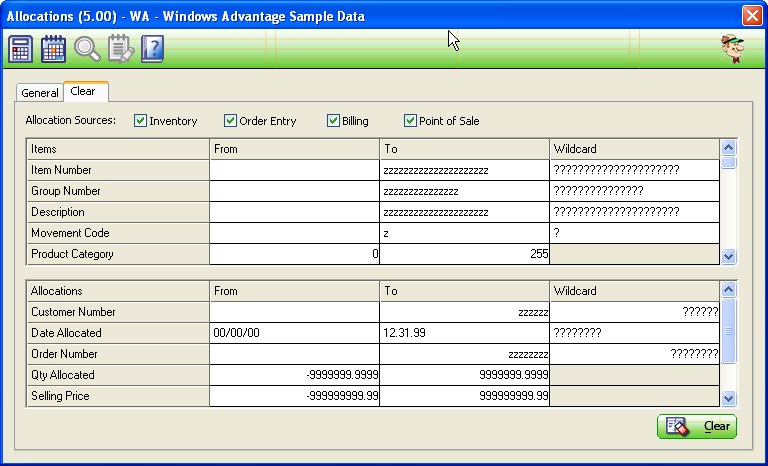
Task: Click the Selling Price To field
Action: tap(464, 396)
